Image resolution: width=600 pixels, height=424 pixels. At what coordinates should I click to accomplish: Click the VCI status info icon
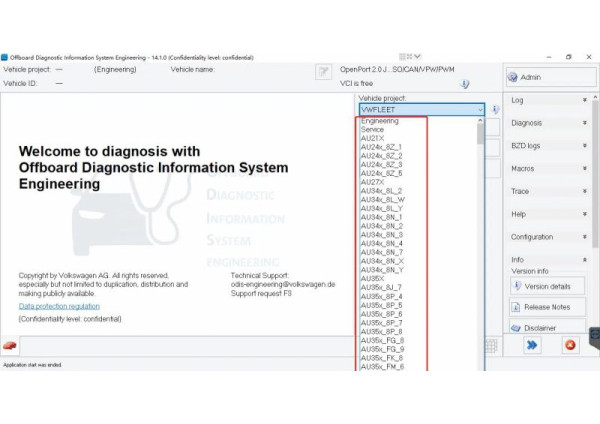(x=464, y=84)
